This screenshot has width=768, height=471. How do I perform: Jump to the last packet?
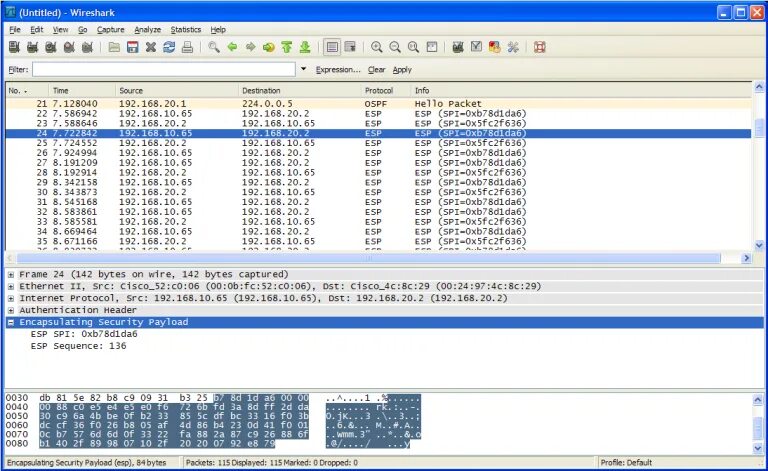[305, 47]
